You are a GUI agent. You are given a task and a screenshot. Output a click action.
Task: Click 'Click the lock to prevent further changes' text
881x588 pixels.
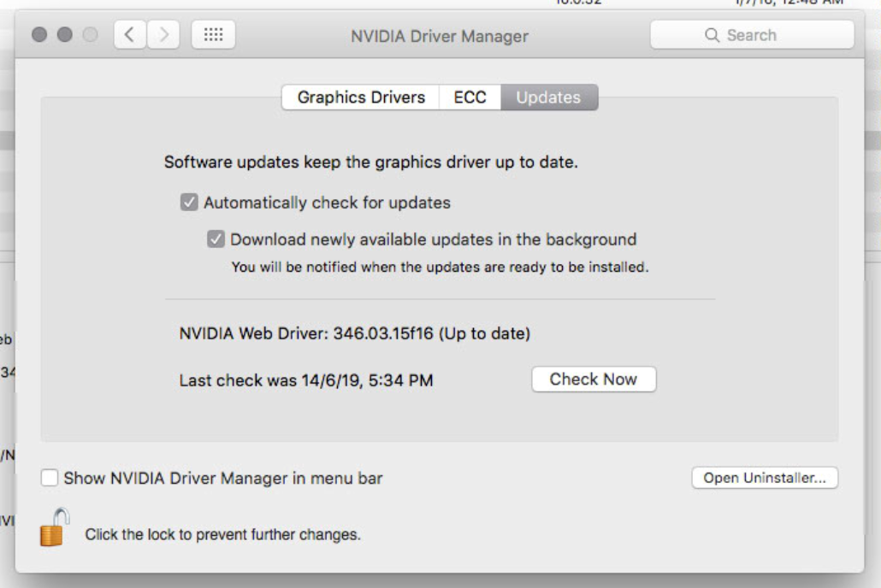tap(222, 534)
